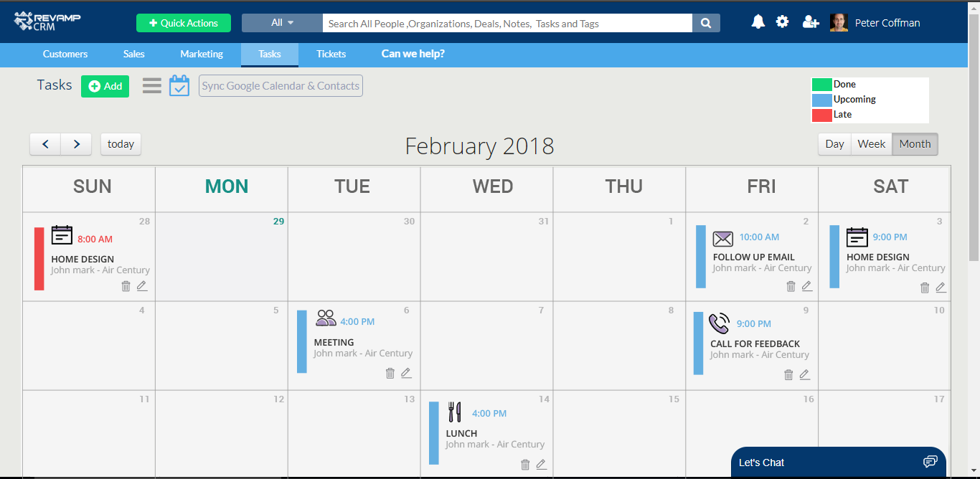Edit the Call for Feedback task
The image size is (980, 479).
(804, 374)
